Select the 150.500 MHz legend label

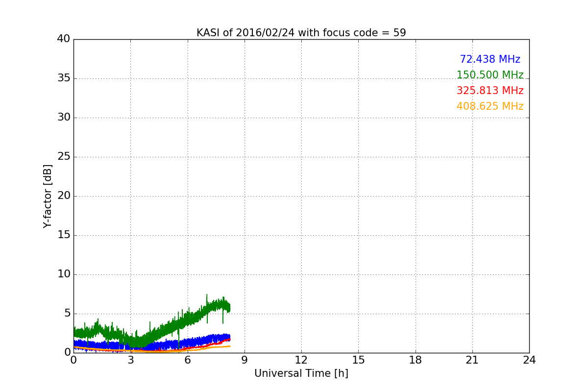coord(490,75)
